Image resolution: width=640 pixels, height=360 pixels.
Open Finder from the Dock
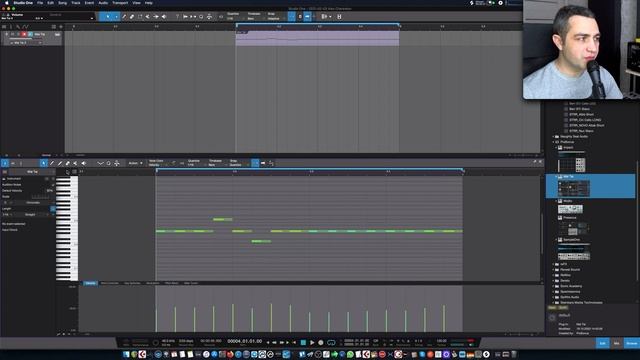tap(126, 354)
